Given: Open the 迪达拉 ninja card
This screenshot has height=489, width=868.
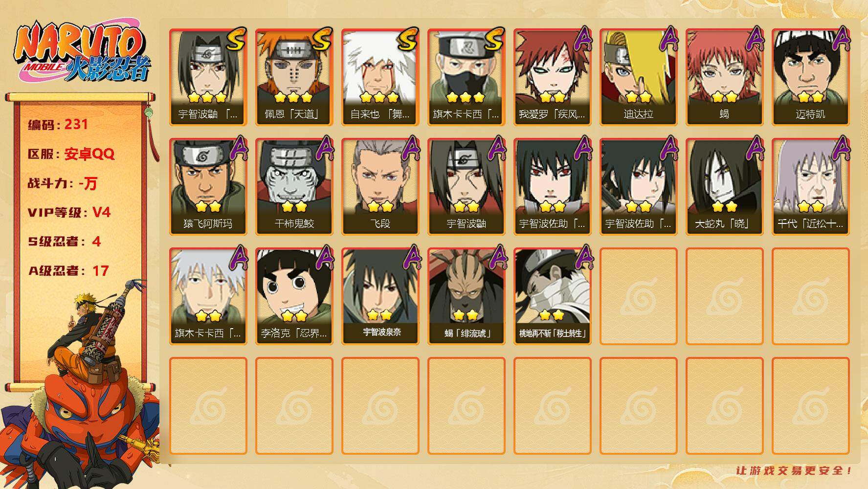Looking at the screenshot, I should 638,77.
